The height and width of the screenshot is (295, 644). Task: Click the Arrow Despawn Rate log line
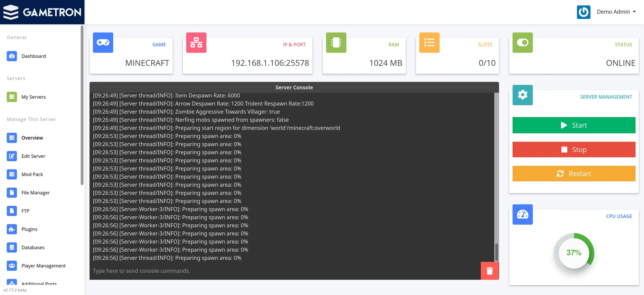tap(203, 103)
